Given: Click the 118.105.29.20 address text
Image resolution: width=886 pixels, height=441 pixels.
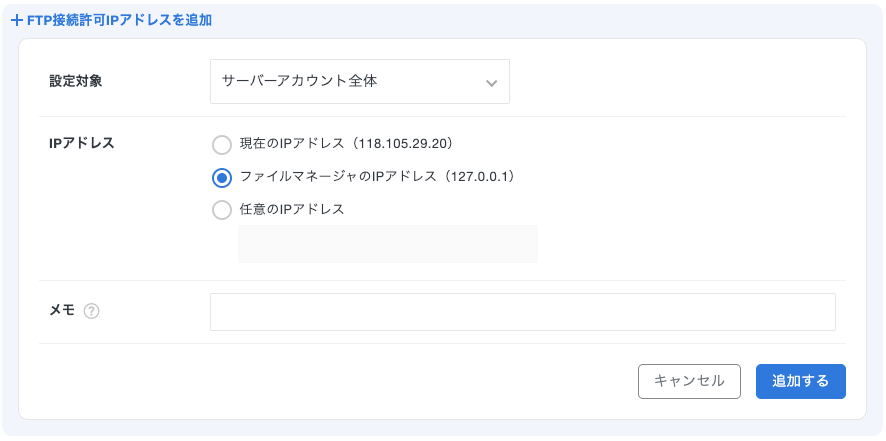Looking at the screenshot, I should coord(404,144).
